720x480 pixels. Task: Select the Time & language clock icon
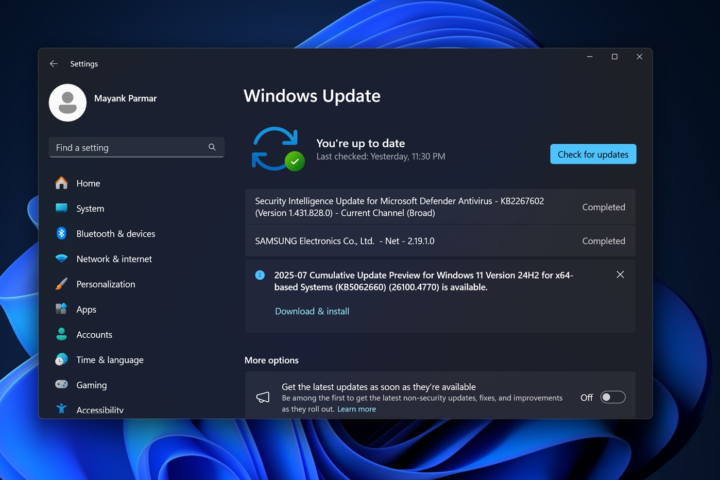tap(62, 359)
